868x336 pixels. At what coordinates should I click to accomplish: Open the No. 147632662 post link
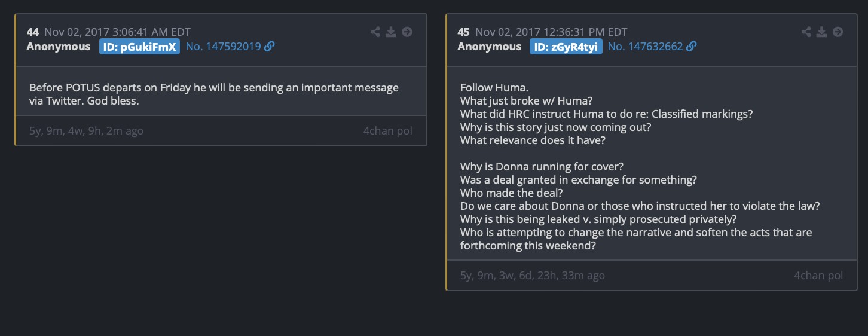click(x=646, y=46)
